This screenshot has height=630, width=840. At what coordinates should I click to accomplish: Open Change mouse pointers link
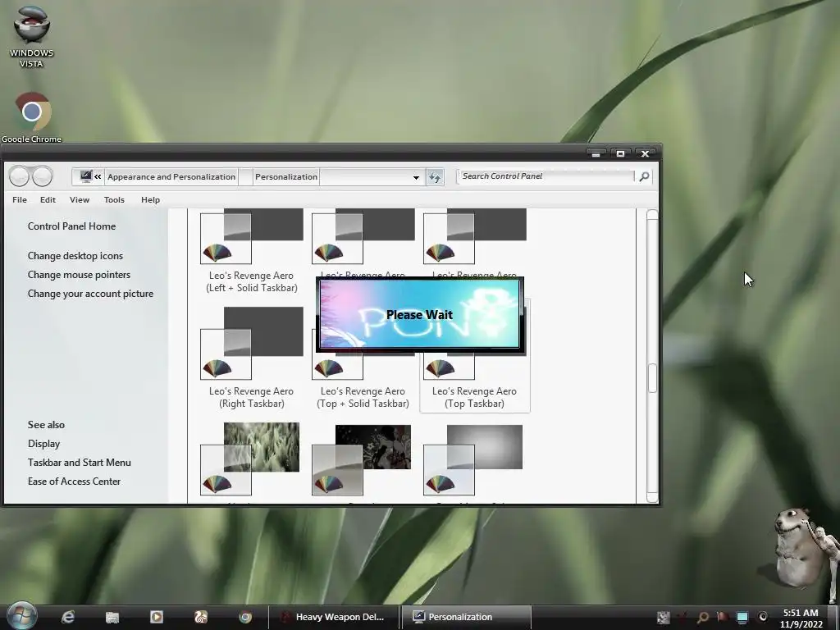click(x=80, y=275)
